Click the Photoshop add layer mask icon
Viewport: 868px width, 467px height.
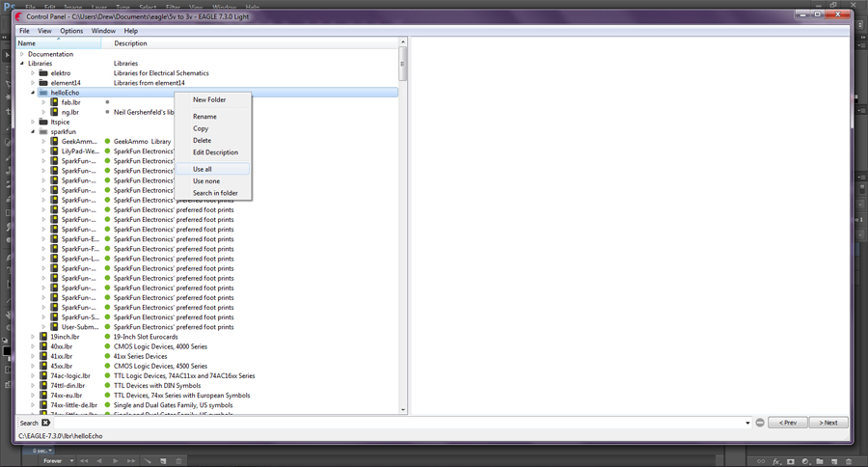point(791,461)
